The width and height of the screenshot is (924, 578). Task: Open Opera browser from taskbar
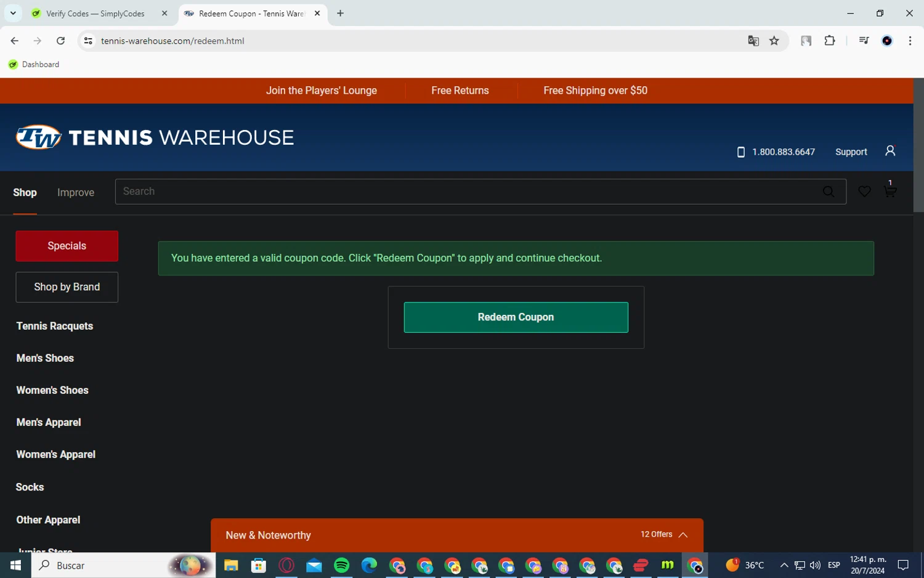(286, 565)
